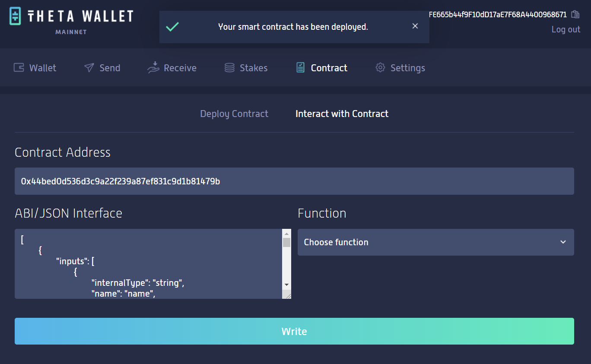Click the Contract document icon

[300, 67]
